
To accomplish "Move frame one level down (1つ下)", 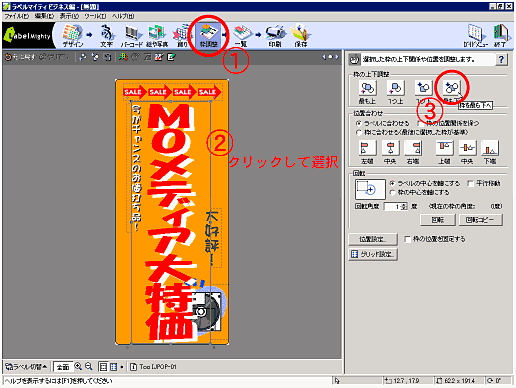I will click(423, 88).
